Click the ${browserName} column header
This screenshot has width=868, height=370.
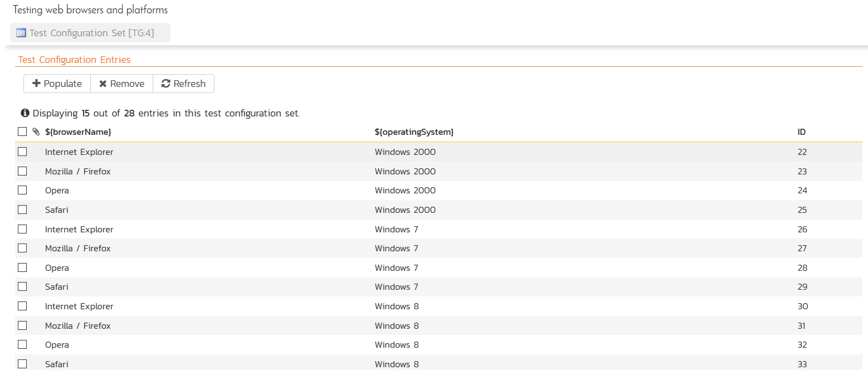click(x=78, y=132)
